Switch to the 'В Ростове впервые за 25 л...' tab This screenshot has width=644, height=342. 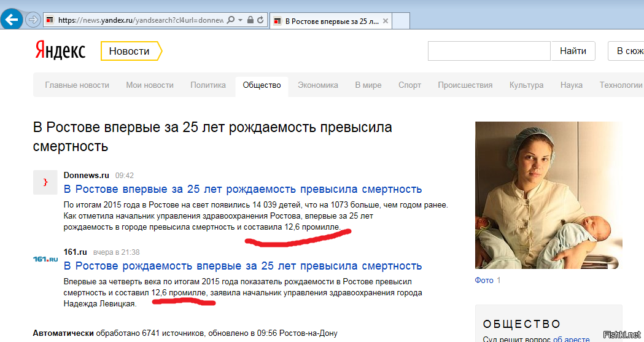click(332, 21)
